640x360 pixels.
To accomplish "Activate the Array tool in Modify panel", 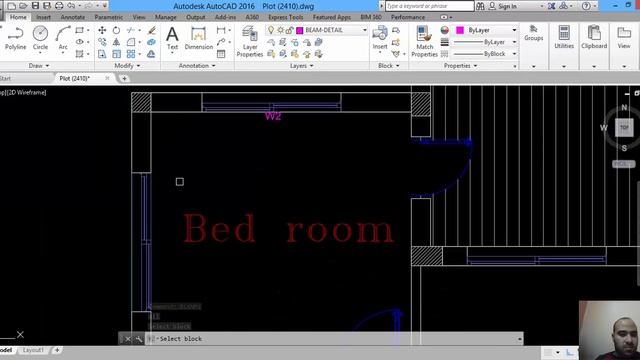I will point(131,54).
